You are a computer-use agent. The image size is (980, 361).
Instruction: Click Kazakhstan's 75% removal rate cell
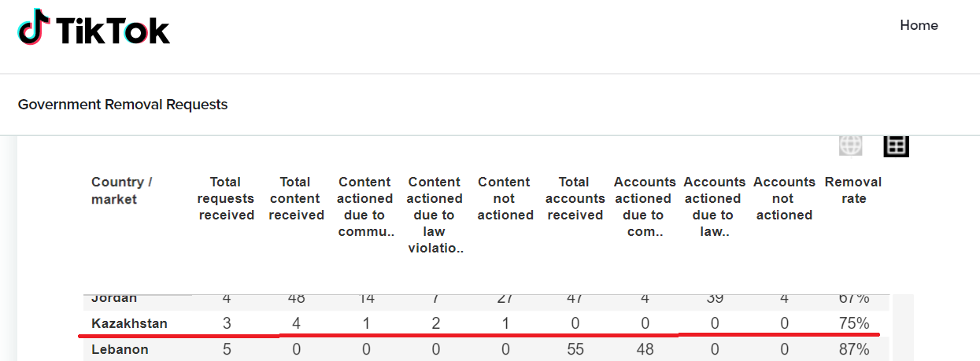854,323
